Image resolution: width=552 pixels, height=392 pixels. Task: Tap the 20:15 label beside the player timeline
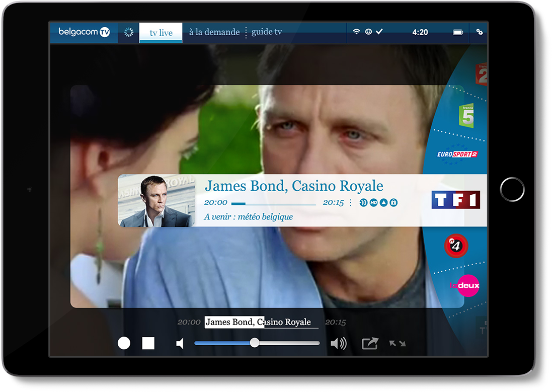336,322
